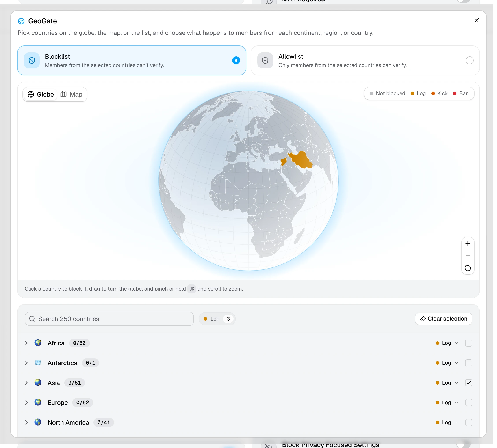
Task: Switch to the Map view tab
Action: pos(71,95)
